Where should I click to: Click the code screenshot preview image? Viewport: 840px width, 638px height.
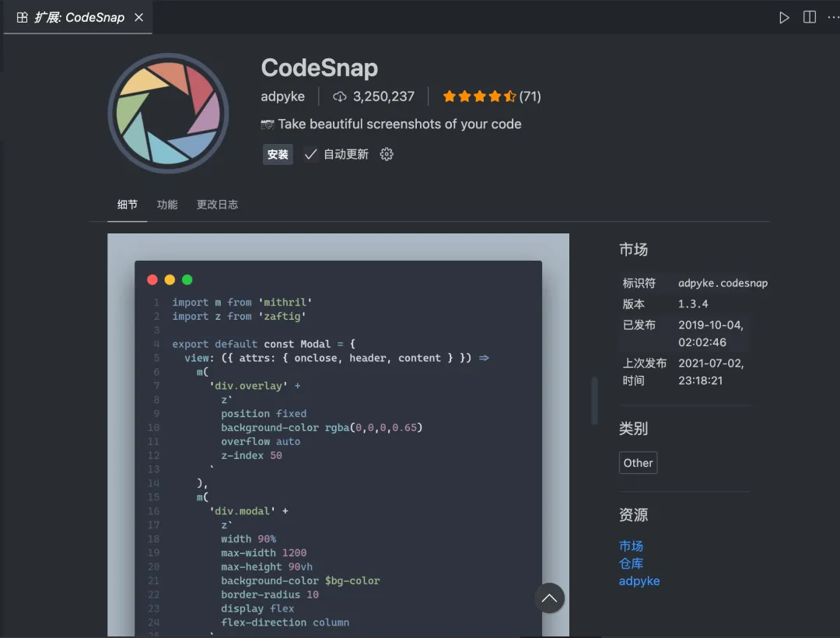338,436
